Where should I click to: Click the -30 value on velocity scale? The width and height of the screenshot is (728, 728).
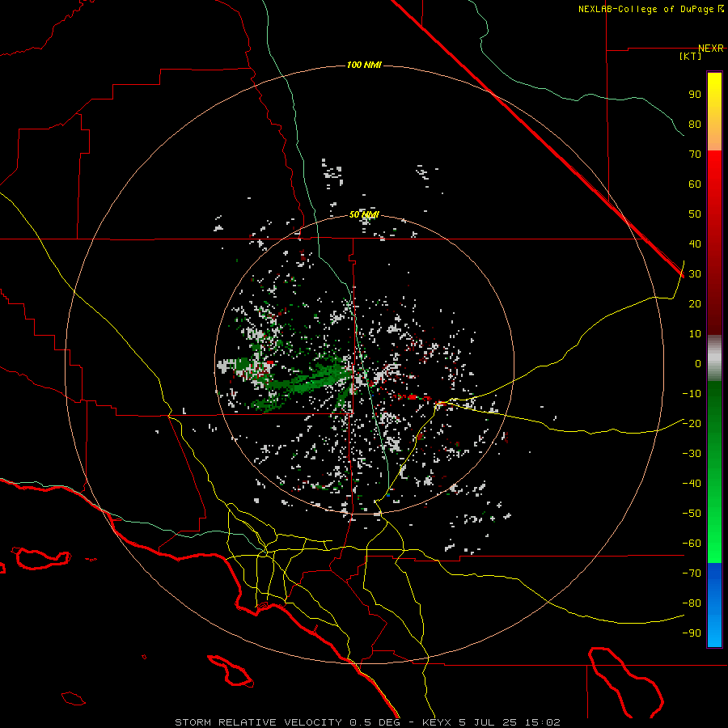(x=692, y=454)
